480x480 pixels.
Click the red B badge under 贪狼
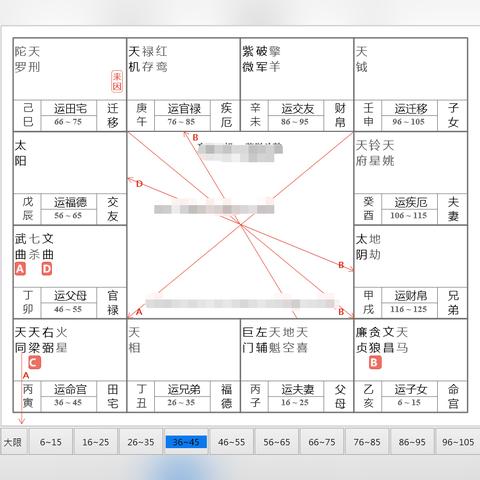click(375, 363)
